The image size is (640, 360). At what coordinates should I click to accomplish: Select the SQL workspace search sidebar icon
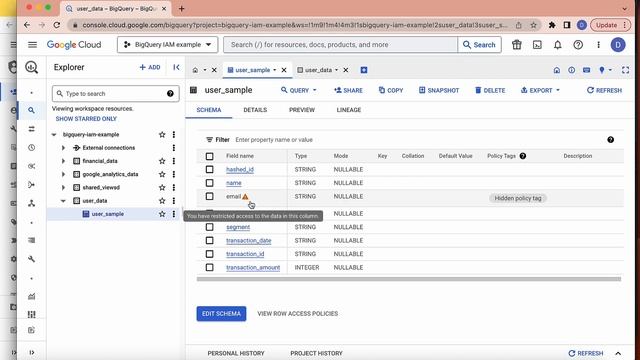point(31,110)
